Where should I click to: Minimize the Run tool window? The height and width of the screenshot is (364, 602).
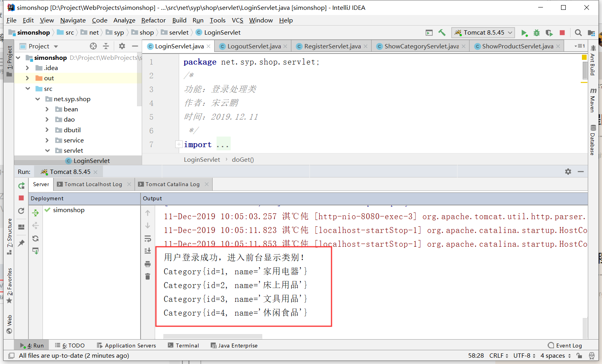[581, 172]
